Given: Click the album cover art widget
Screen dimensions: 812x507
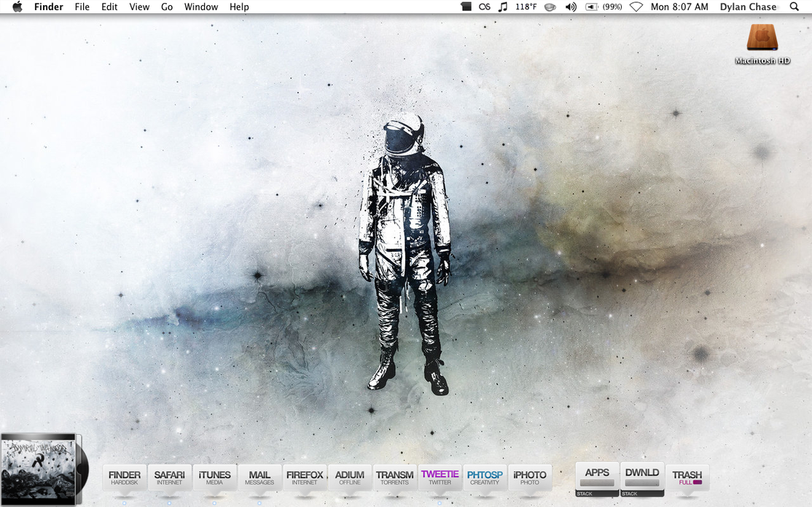Looking at the screenshot, I should tap(40, 468).
